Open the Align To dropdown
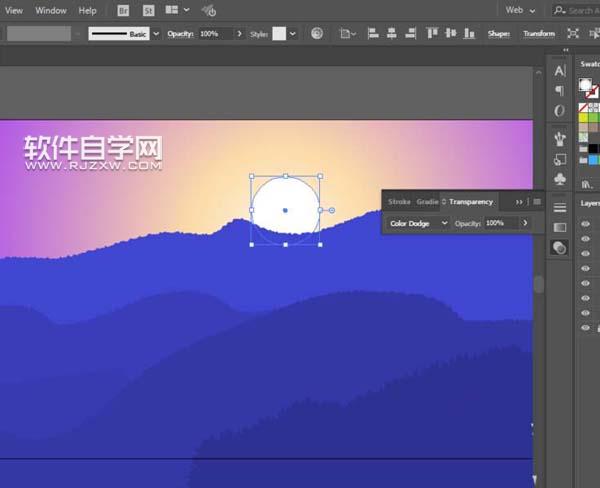This screenshot has height=488, width=600. pyautogui.click(x=348, y=34)
